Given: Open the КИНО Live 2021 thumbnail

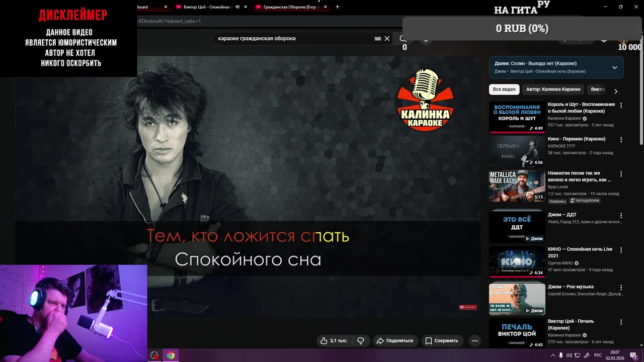Looking at the screenshot, I should (517, 261).
